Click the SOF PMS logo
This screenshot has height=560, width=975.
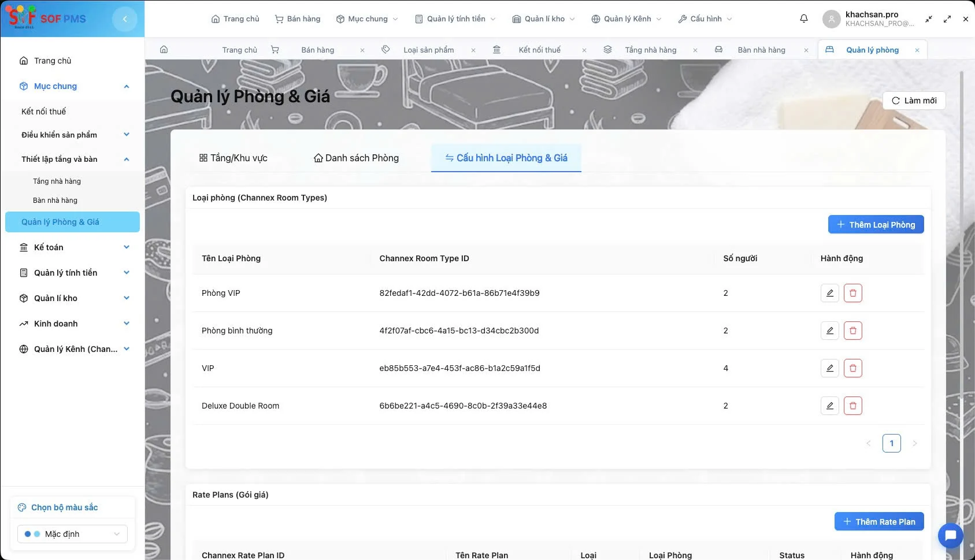coord(47,18)
